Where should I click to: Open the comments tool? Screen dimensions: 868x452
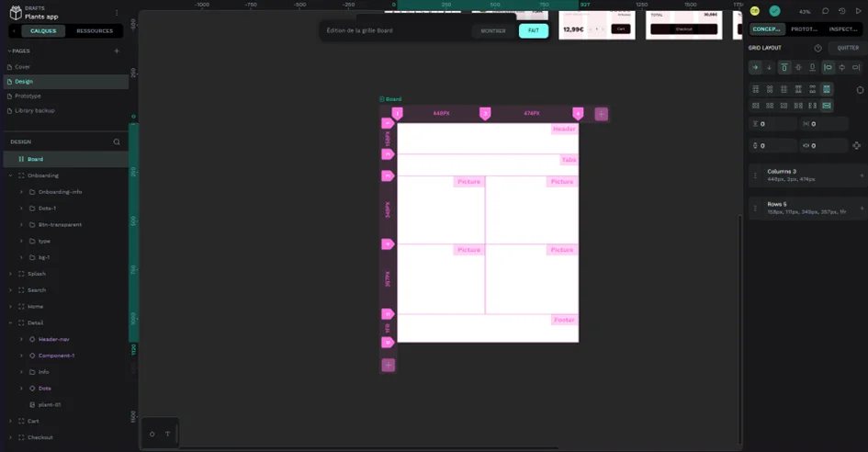(826, 11)
